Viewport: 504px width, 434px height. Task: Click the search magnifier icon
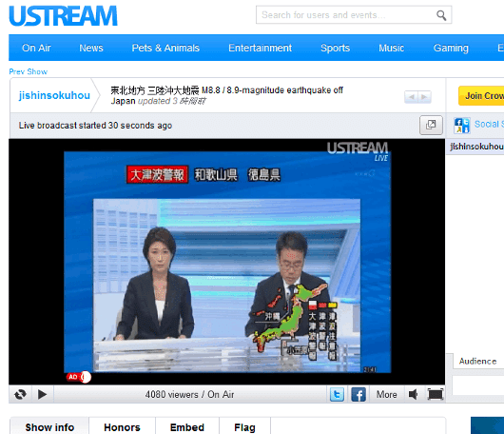441,15
